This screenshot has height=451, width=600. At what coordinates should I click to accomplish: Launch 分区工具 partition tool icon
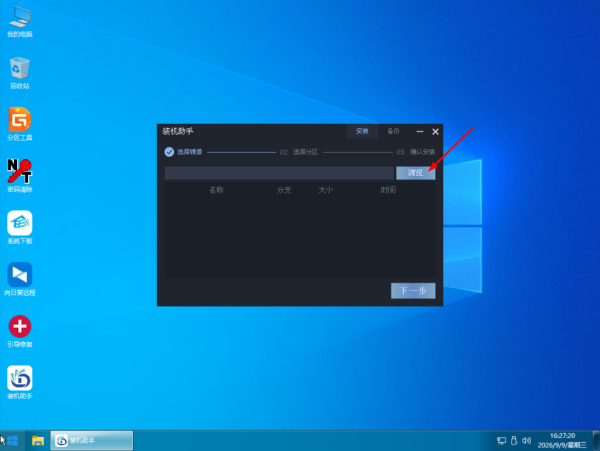[20, 124]
